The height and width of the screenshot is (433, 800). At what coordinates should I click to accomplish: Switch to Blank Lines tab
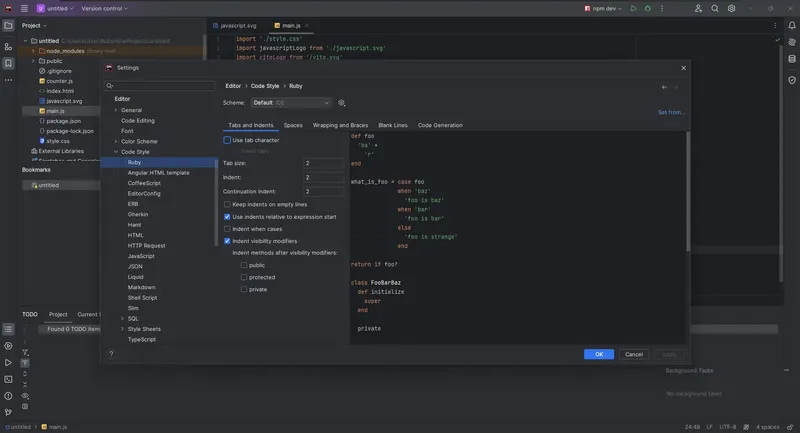[x=393, y=125]
